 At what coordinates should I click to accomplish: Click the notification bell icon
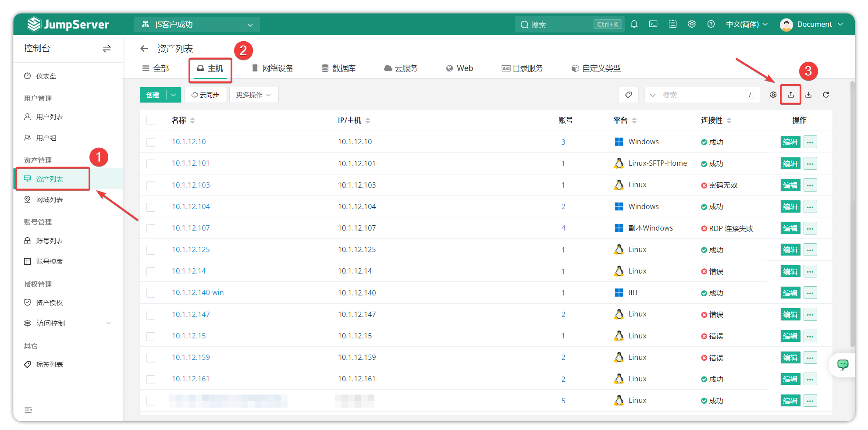(x=634, y=24)
